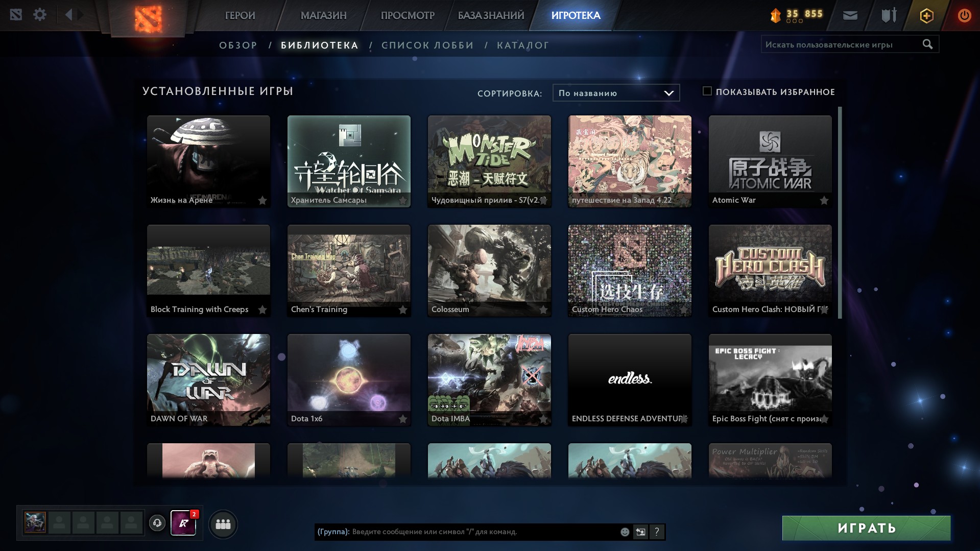
Task: Open the Список лобби subtab
Action: coord(427,45)
